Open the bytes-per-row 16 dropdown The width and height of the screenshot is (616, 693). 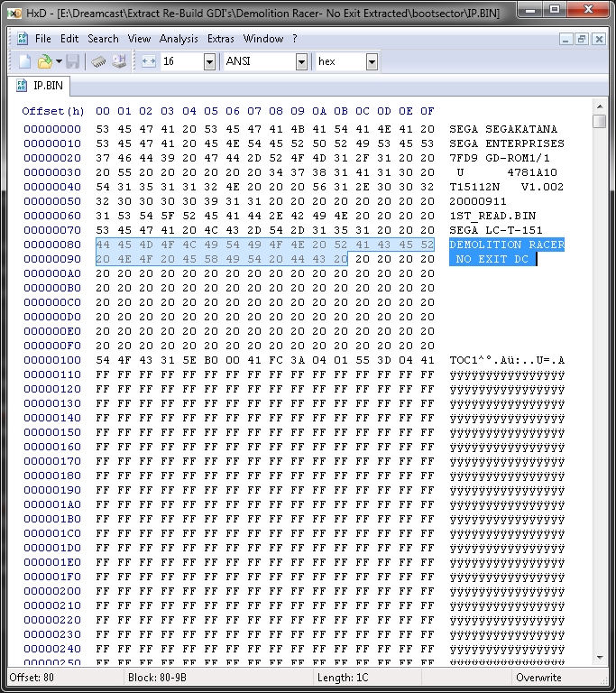pos(209,62)
